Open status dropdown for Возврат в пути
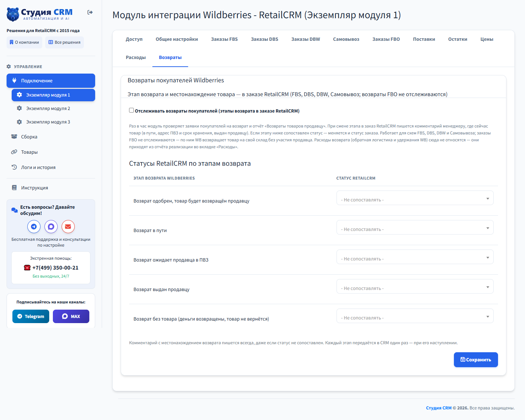Image resolution: width=525 pixels, height=420 pixels. [415, 227]
